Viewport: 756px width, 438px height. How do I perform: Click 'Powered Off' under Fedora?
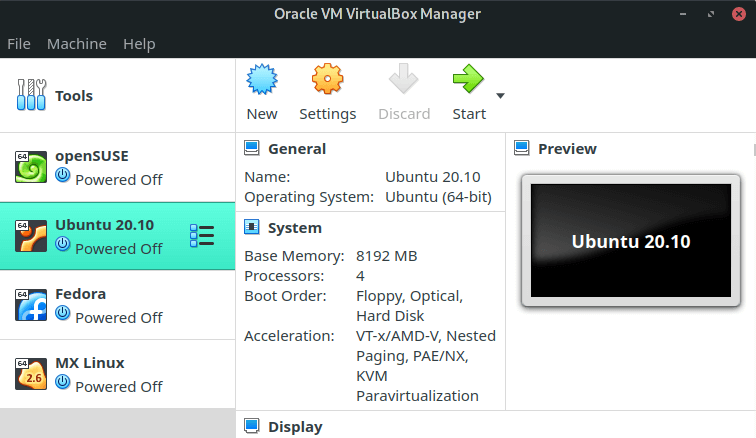pyautogui.click(x=119, y=317)
